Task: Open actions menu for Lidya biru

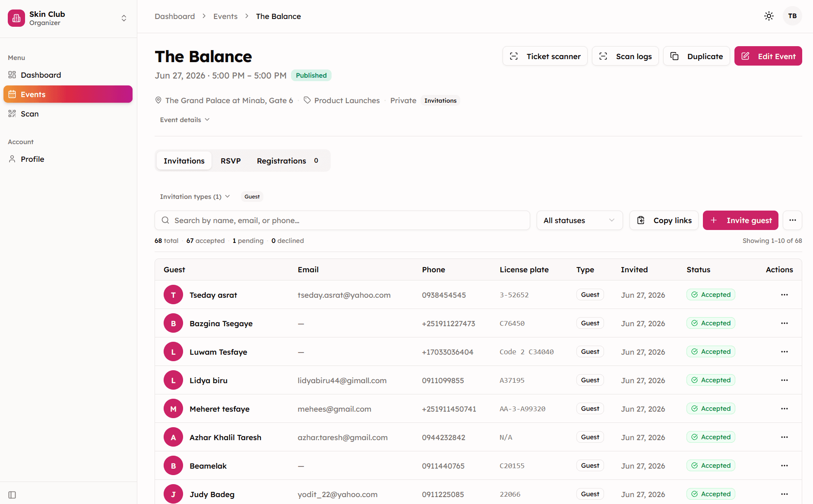Action: click(x=785, y=380)
